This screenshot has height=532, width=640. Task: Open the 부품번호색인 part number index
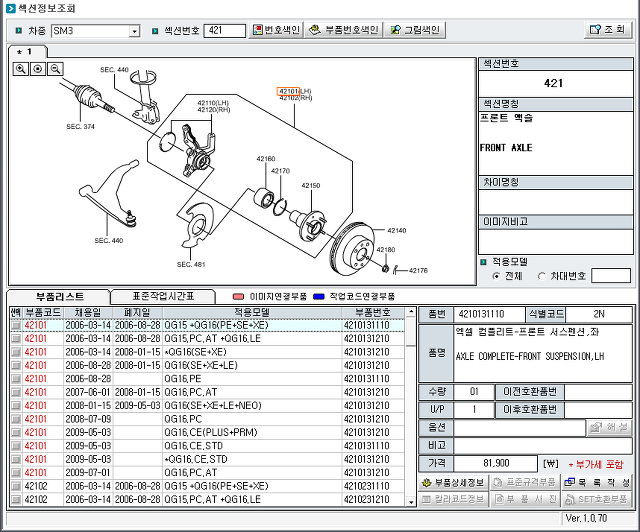(345, 30)
